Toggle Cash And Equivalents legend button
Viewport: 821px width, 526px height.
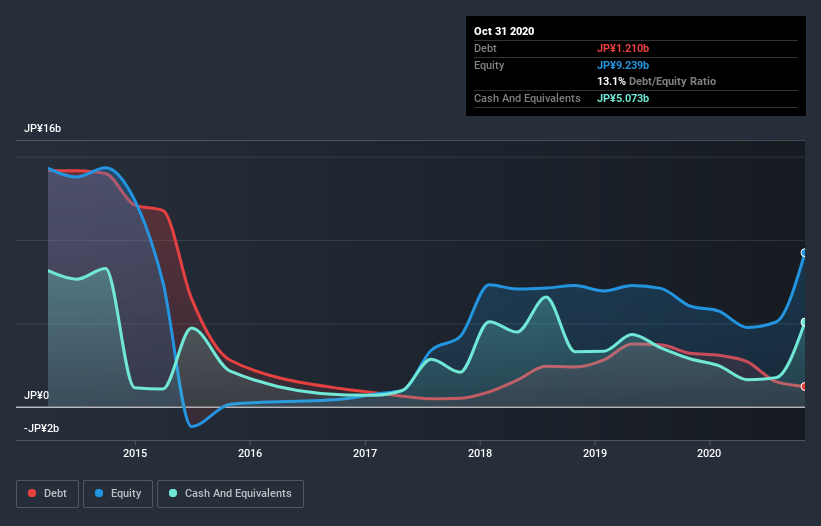pos(230,494)
